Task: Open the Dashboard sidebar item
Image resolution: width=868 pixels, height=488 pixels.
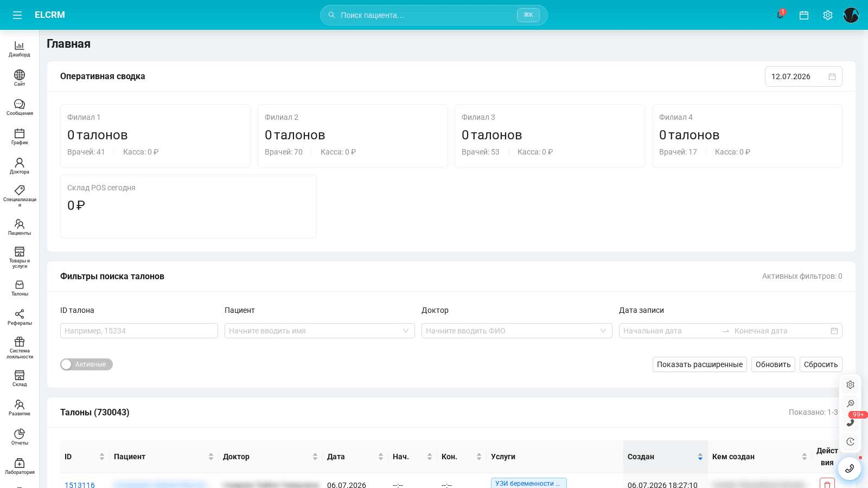Action: [x=20, y=49]
